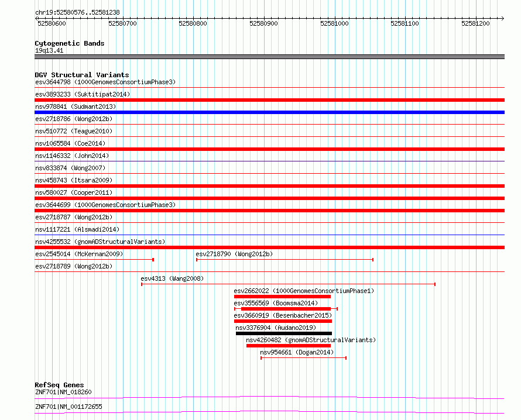Select the nsv978841 (Sudmant2013) label
The height and width of the screenshot is (420, 521).
tap(76, 106)
